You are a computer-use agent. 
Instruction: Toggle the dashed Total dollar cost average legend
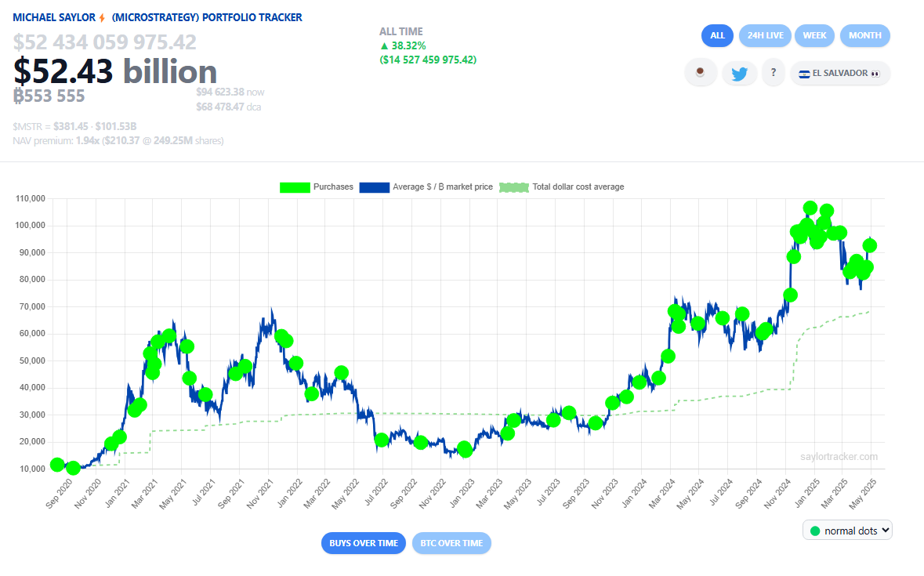(x=514, y=187)
